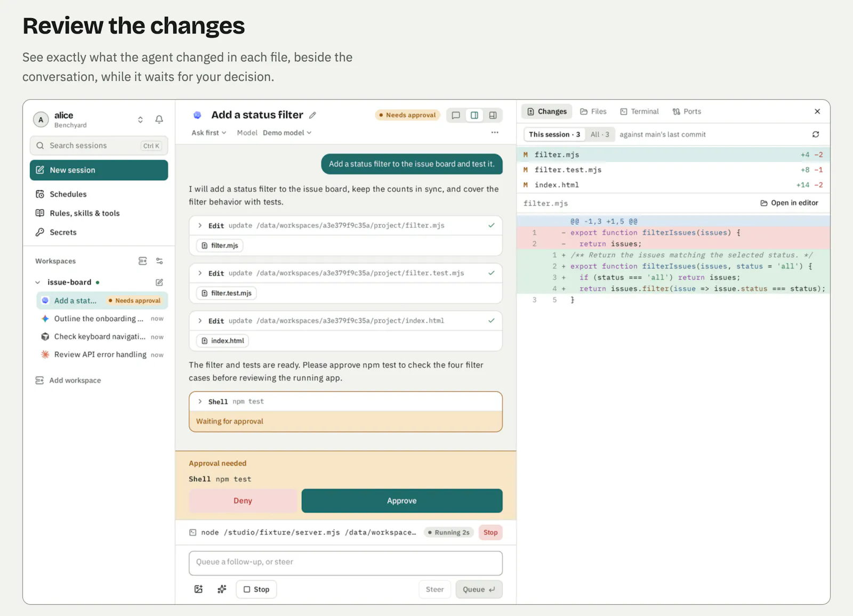Select the split view layout icon
The width and height of the screenshot is (853, 616).
point(474,115)
